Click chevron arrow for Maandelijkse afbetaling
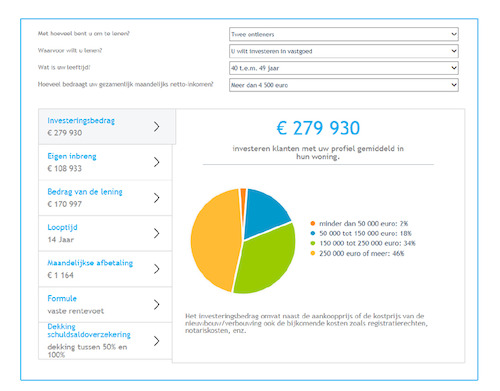Screen dimensions: 500x391 point(156,269)
